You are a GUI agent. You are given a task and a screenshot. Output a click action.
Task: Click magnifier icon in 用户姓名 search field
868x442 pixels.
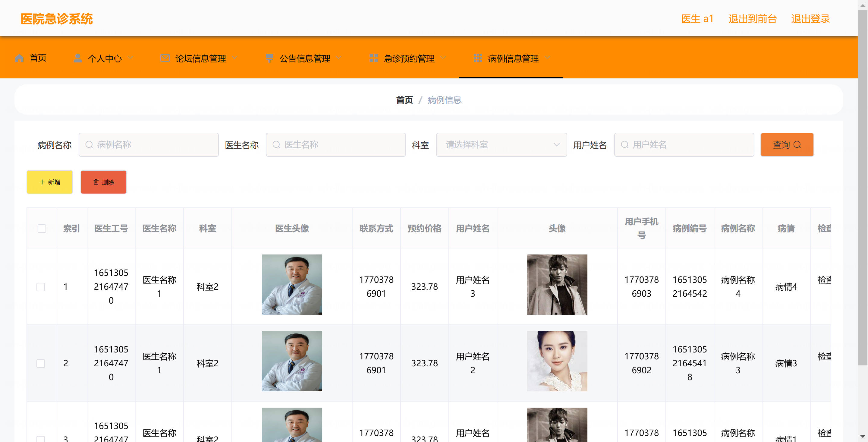click(624, 145)
